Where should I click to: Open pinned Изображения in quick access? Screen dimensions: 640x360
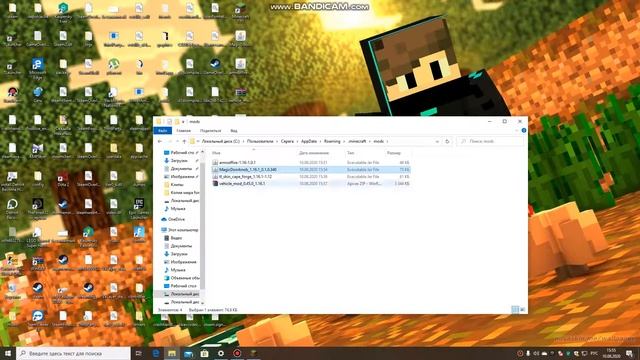[181, 177]
